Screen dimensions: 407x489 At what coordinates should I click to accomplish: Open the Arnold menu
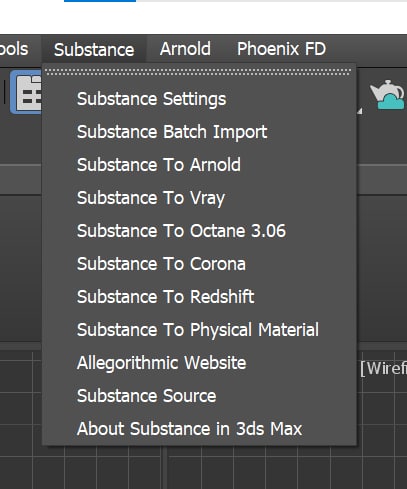[185, 49]
